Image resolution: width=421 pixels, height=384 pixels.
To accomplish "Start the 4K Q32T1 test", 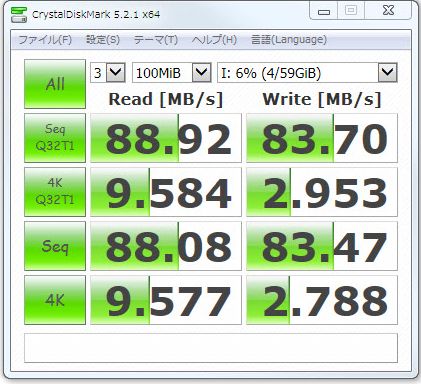I will (55, 192).
